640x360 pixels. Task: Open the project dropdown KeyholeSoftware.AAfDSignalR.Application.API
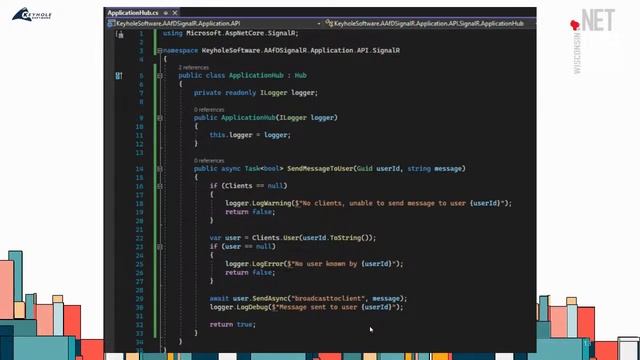pyautogui.click(x=214, y=24)
